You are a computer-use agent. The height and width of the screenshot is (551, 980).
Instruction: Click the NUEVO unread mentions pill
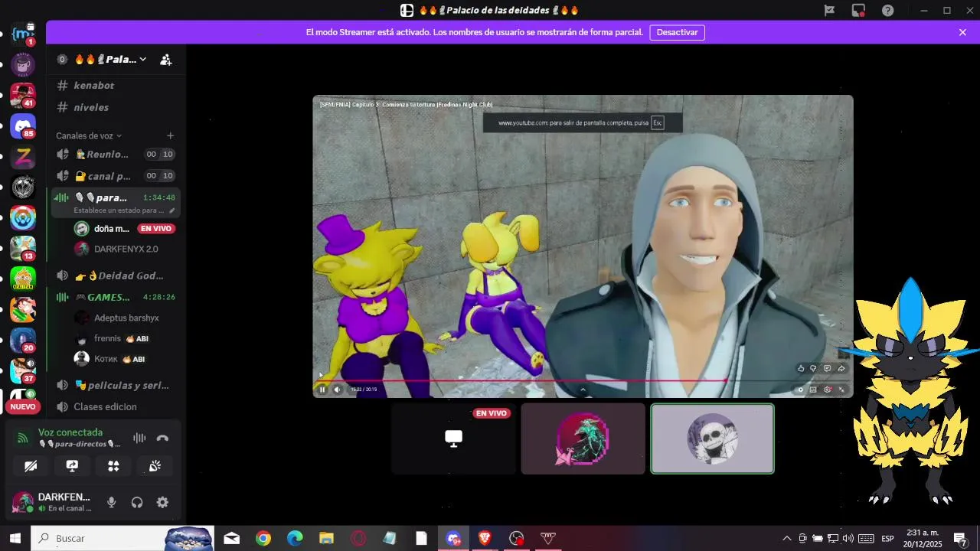point(23,406)
